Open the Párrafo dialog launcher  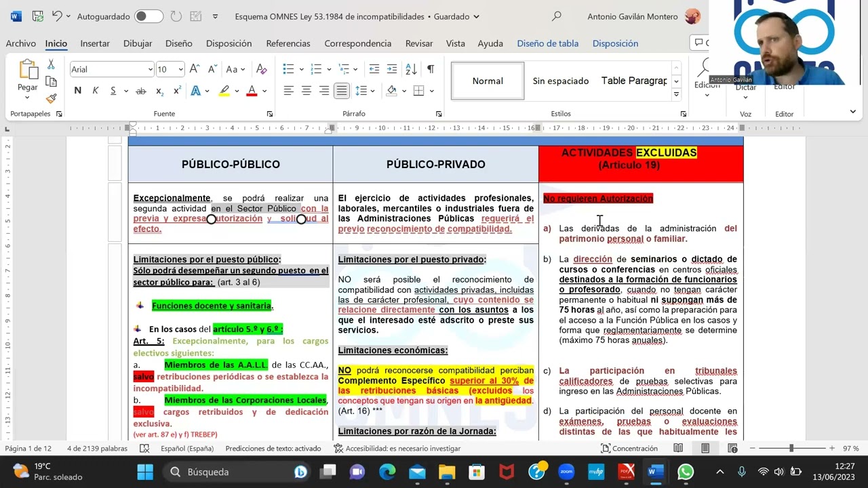[439, 114]
